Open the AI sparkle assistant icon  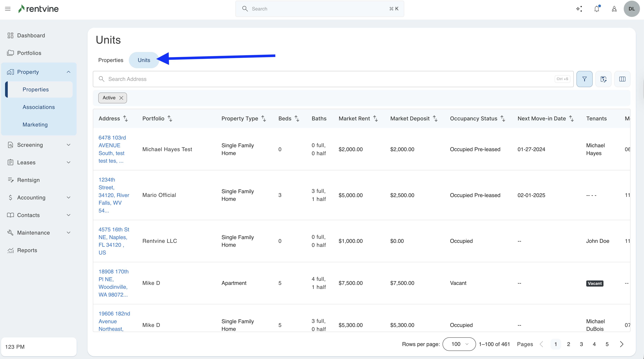(x=579, y=9)
